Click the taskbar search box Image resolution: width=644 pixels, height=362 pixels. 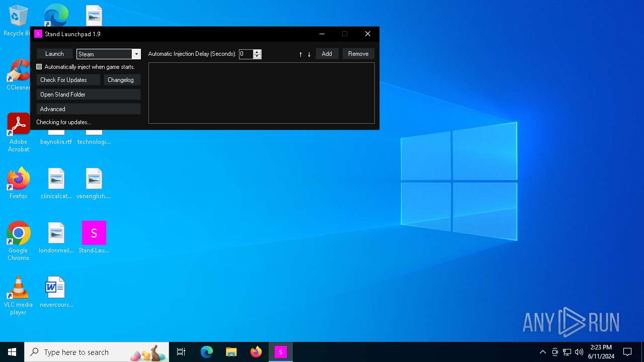tap(97, 352)
